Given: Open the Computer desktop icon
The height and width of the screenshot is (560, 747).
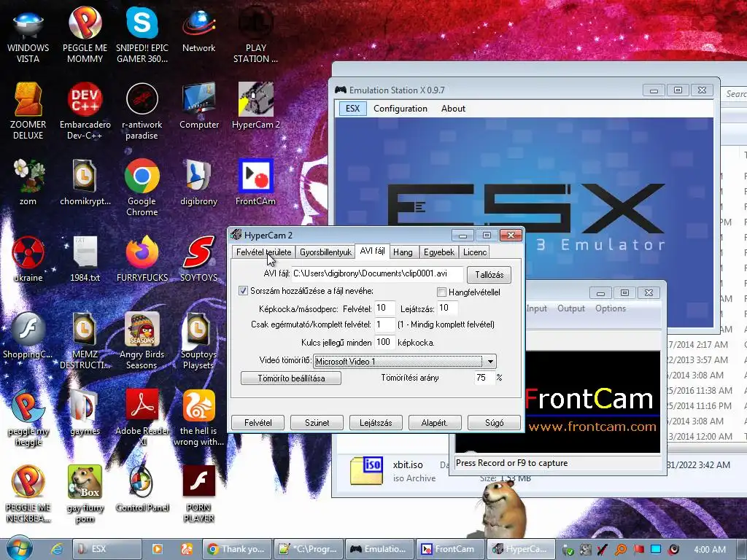Looking at the screenshot, I should point(198,107).
